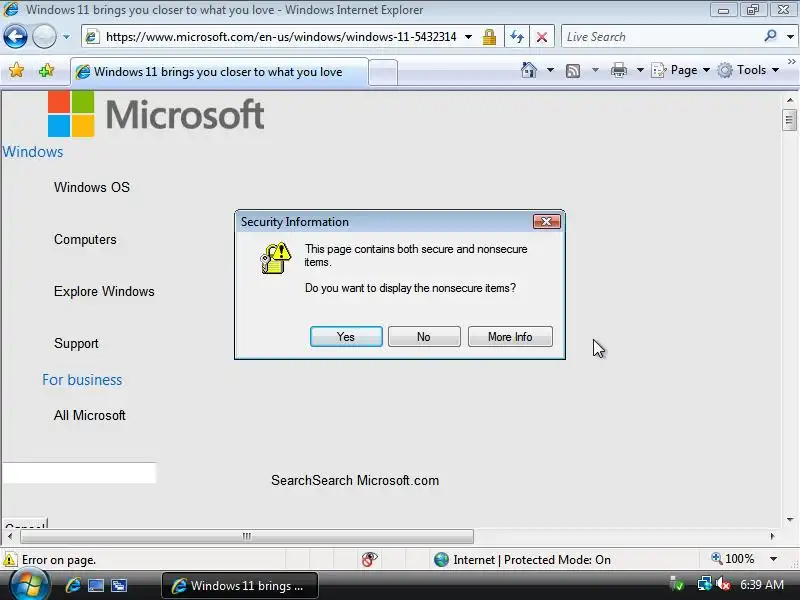Image resolution: width=800 pixels, height=600 pixels.
Task: Launch Internet Explorer from Quick Launch
Action: 73,586
